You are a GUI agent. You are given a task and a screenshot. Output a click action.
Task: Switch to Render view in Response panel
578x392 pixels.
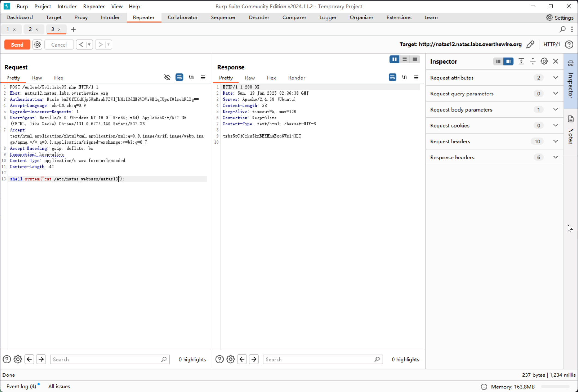click(x=296, y=78)
